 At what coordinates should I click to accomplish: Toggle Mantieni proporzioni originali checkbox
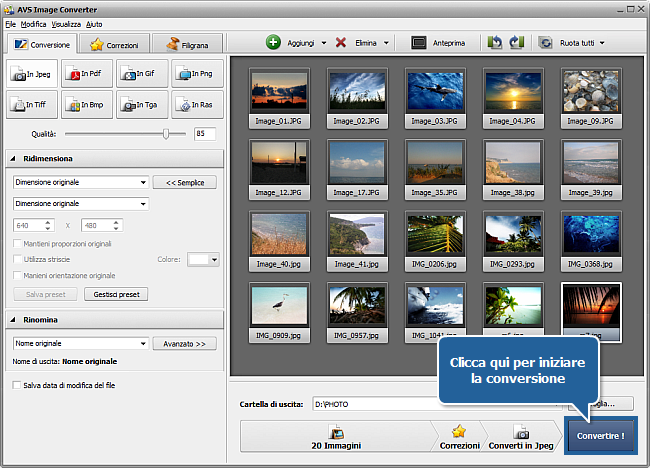pyautogui.click(x=15, y=243)
